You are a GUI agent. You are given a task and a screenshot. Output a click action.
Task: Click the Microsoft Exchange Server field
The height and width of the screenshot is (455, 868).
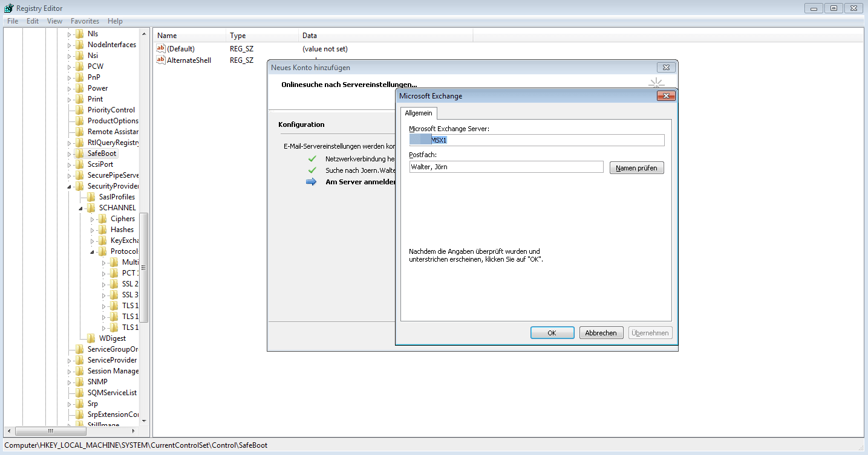point(536,140)
